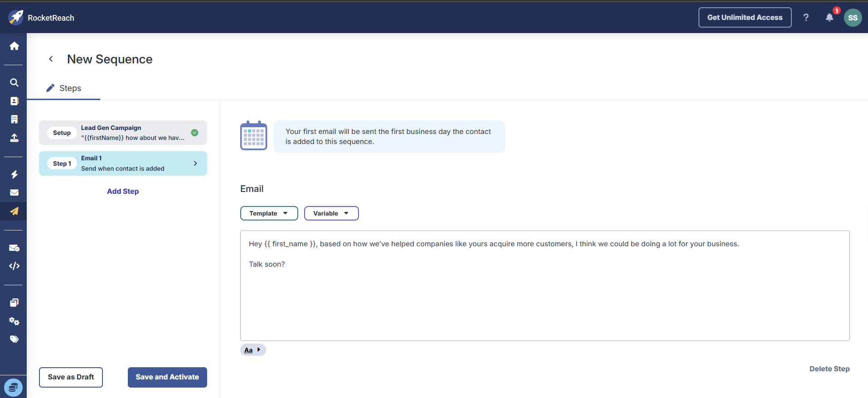Click the upload icon in sidebar

[x=14, y=138]
